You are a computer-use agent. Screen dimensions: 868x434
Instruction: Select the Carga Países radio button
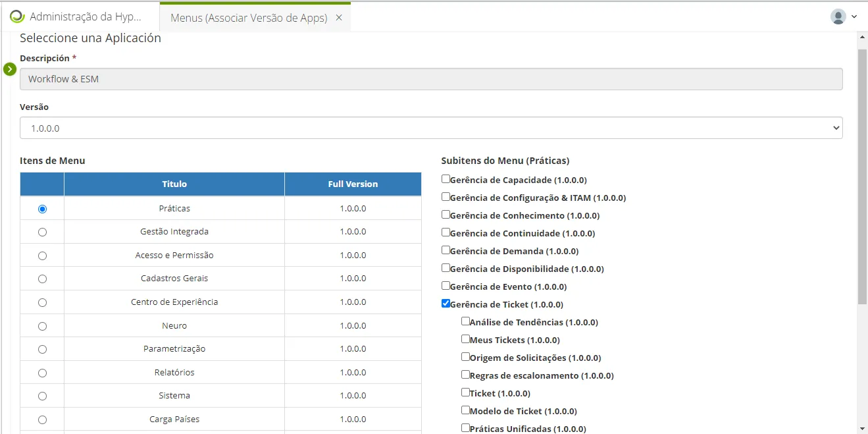click(x=43, y=420)
